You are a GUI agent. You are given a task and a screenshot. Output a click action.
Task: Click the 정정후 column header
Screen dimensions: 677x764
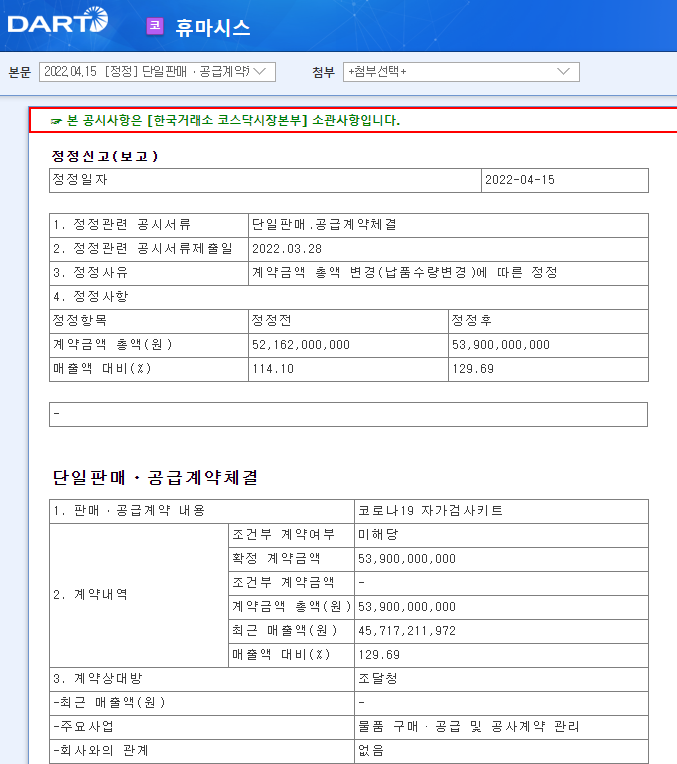(x=548, y=321)
